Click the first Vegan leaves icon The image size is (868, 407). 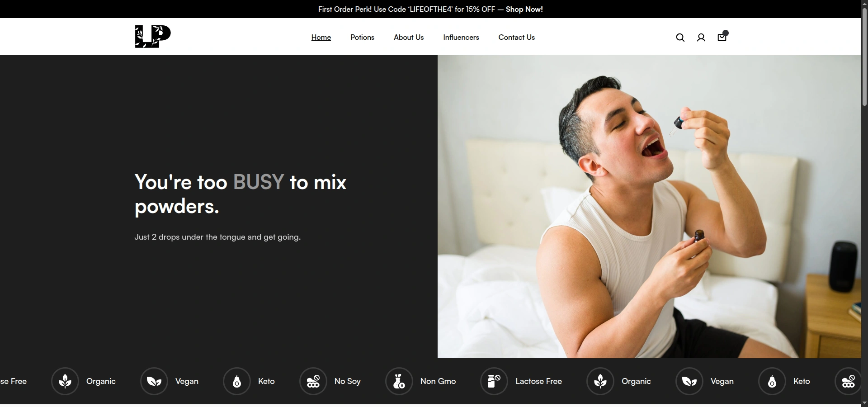(x=154, y=381)
